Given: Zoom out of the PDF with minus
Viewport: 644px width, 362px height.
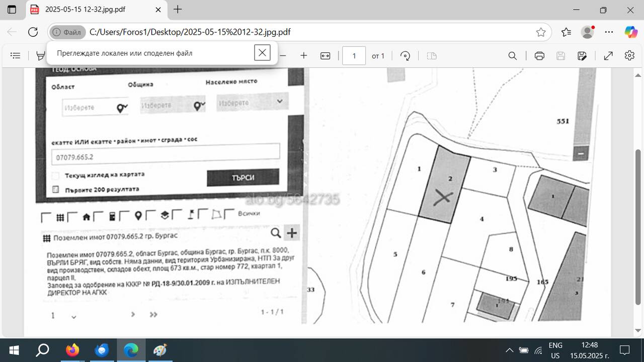Looking at the screenshot, I should pyautogui.click(x=283, y=56).
